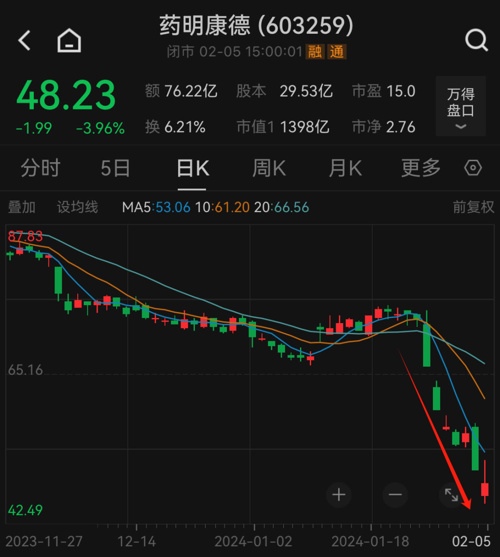Open chart settings hexagon icon
The height and width of the screenshot is (557, 500).
[473, 168]
